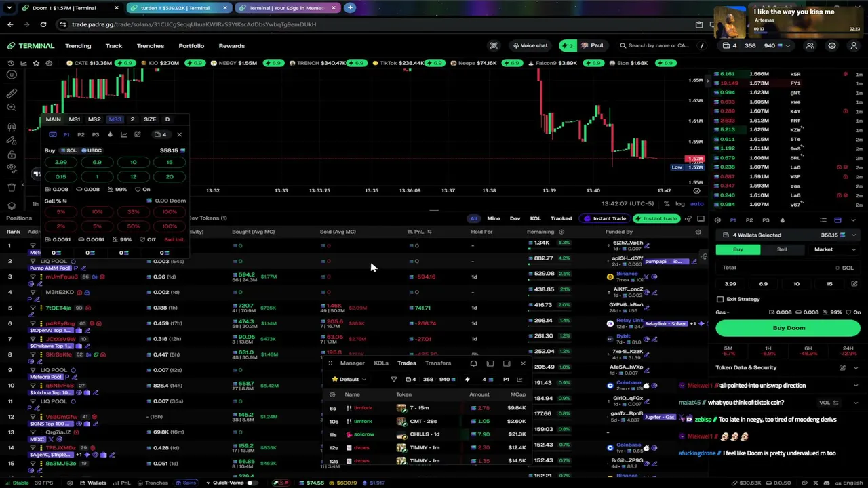Select the MS1 tab in floating panel
The image size is (868, 488).
click(x=75, y=119)
